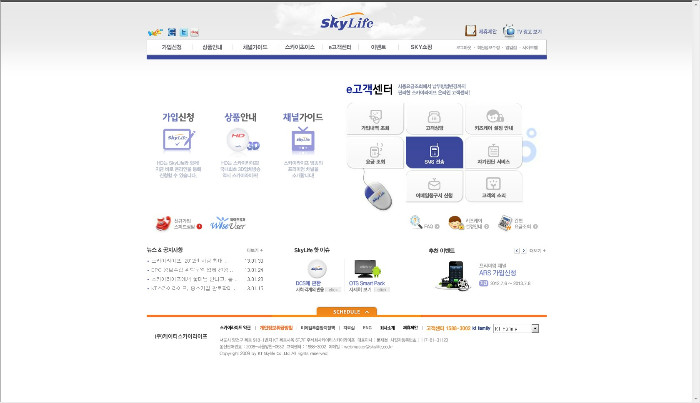Screen dimensions: 700x403
Task: Click the 상품안내 heading link
Action: tap(240, 117)
